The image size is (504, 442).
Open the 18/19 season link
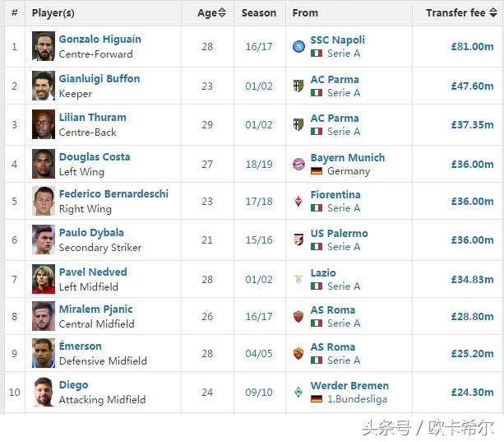(x=259, y=164)
